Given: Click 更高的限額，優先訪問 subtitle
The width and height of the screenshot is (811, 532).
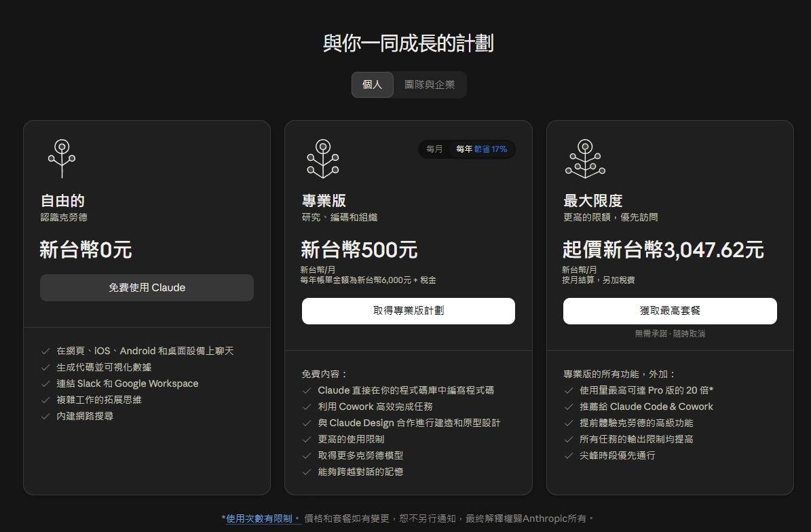Looking at the screenshot, I should pyautogui.click(x=610, y=218).
